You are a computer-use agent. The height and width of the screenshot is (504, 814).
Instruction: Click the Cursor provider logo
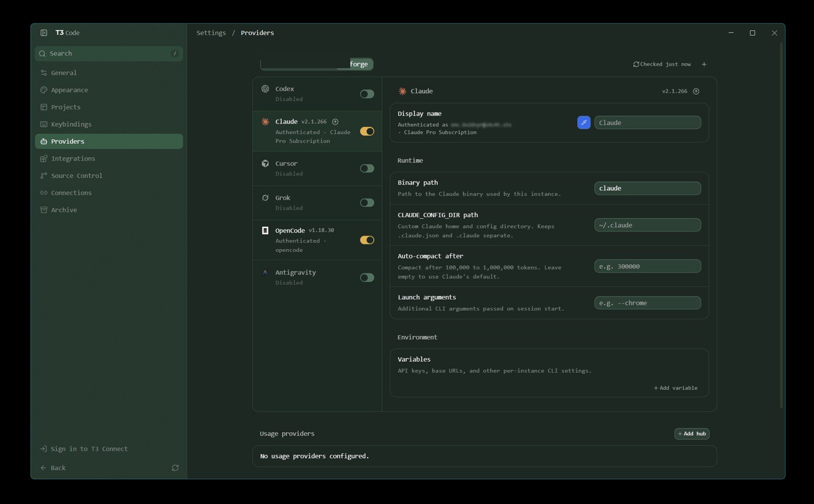265,163
